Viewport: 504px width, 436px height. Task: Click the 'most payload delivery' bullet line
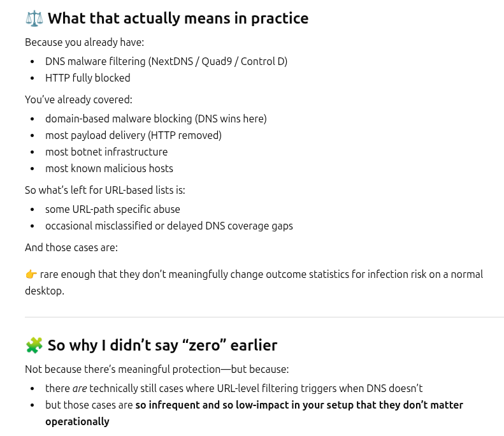133,135
